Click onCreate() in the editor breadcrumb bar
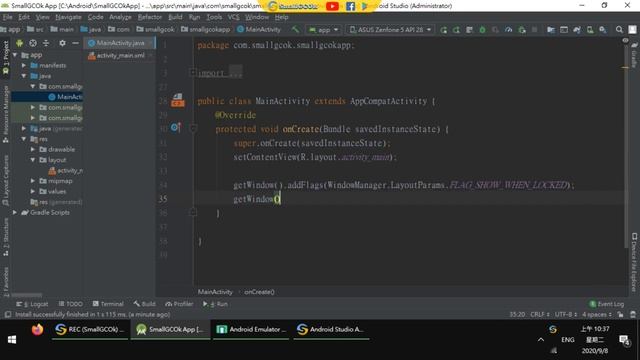Screen dimensions: 640x360 (259, 292)
